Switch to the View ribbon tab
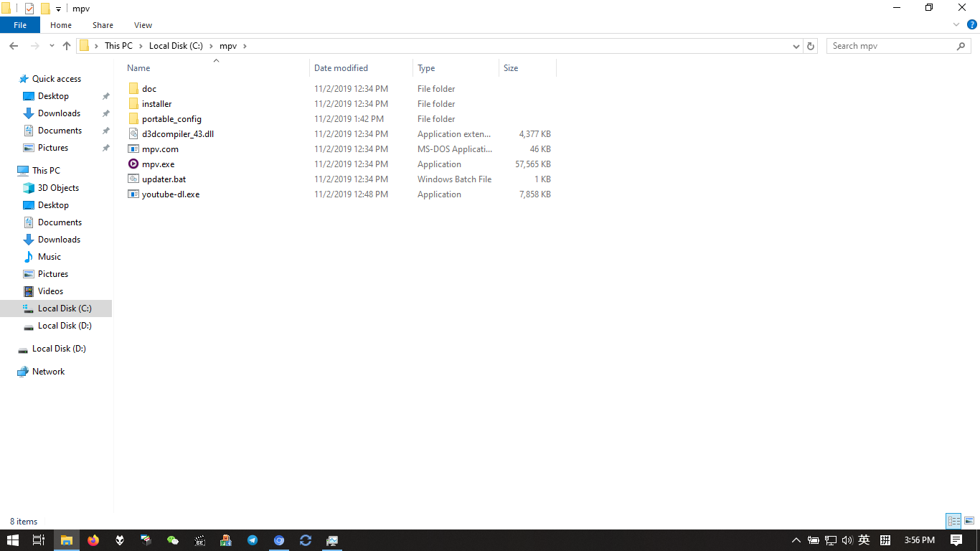 [x=143, y=25]
